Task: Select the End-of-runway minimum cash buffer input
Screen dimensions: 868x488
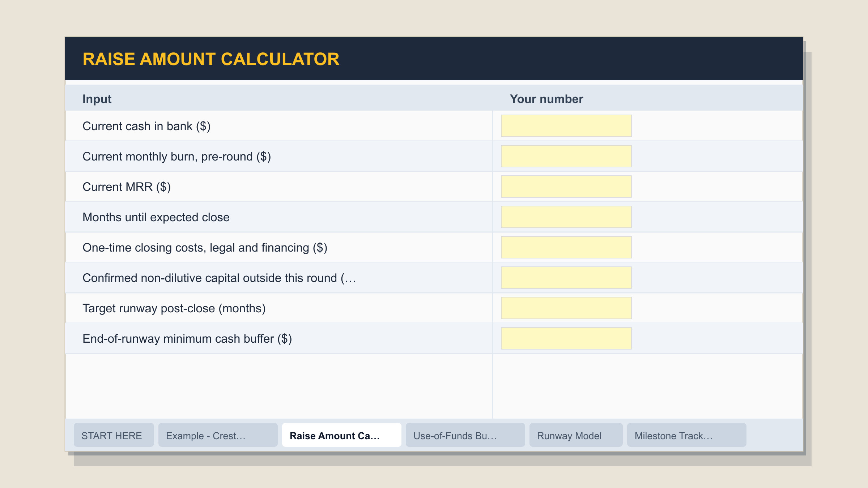Action: click(566, 338)
